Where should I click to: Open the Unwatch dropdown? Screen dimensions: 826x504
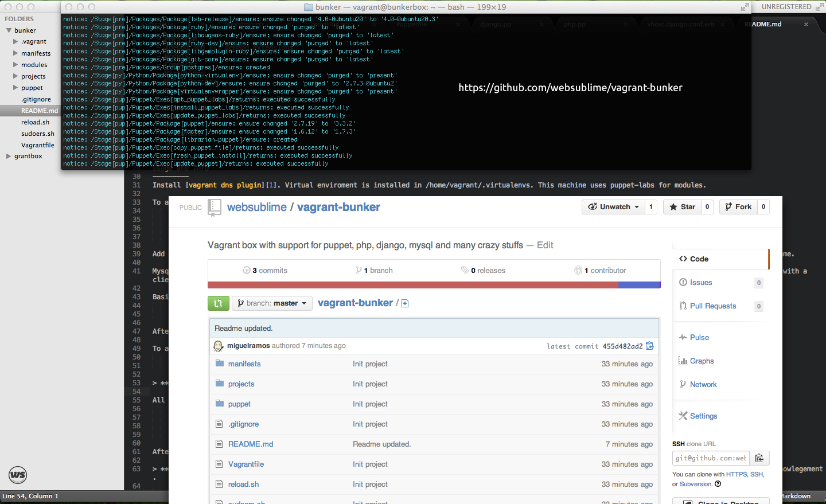click(613, 207)
